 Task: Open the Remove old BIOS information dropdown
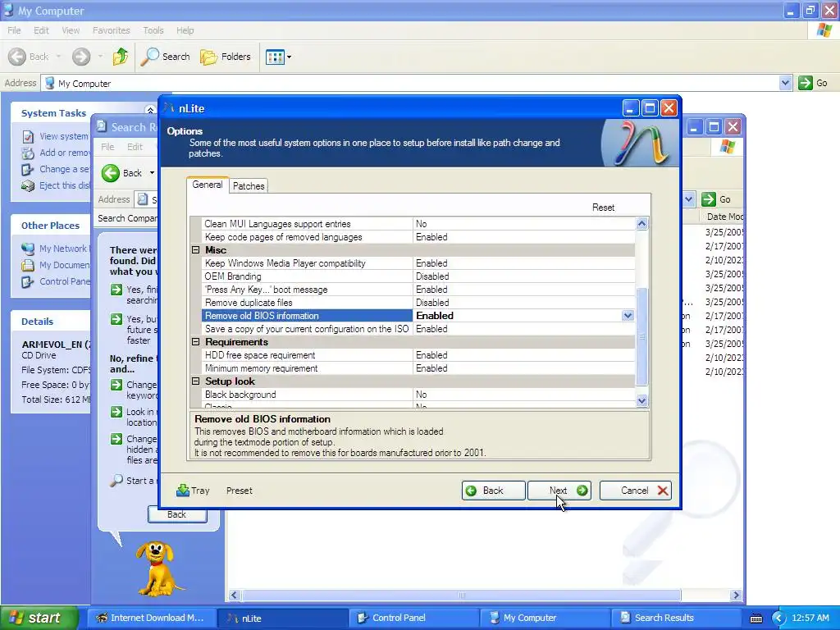[628, 316]
